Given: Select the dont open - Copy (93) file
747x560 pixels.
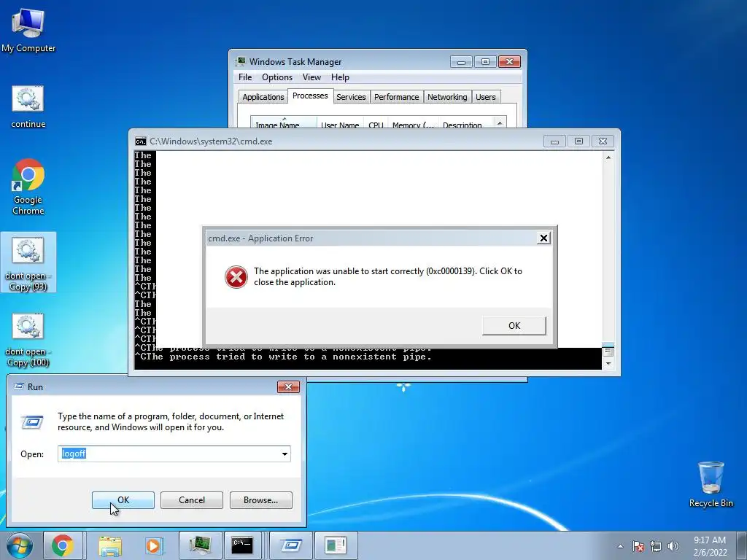Looking at the screenshot, I should coord(28,262).
